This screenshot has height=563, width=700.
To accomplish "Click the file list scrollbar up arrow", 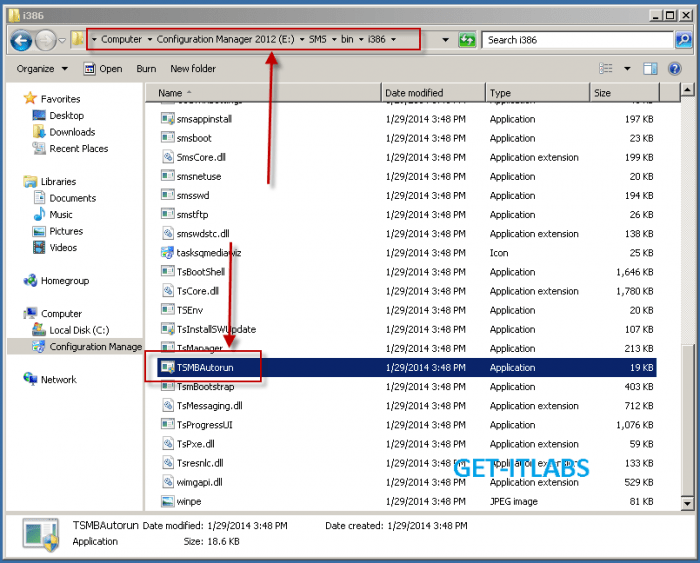I will 687,90.
